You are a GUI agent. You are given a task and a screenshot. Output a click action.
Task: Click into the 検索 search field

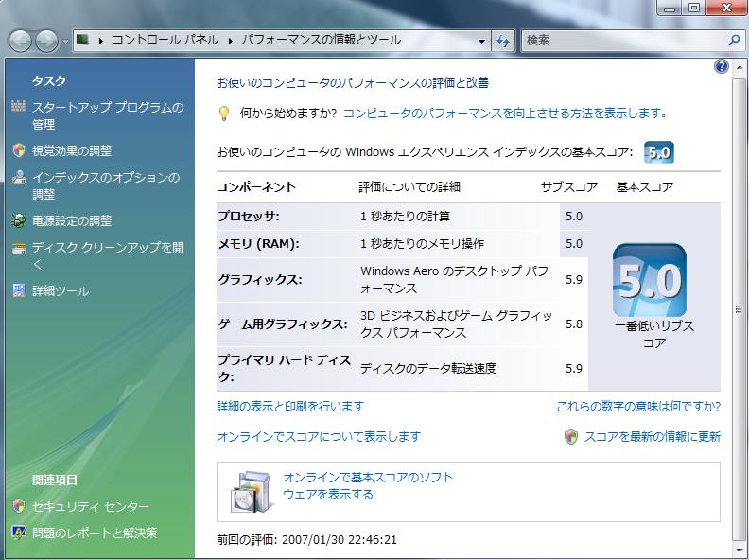623,41
